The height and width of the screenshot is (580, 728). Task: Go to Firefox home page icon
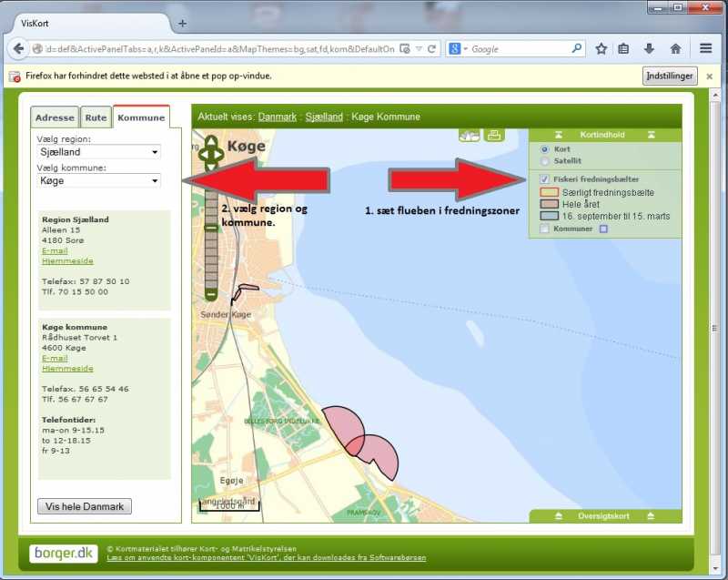675,48
